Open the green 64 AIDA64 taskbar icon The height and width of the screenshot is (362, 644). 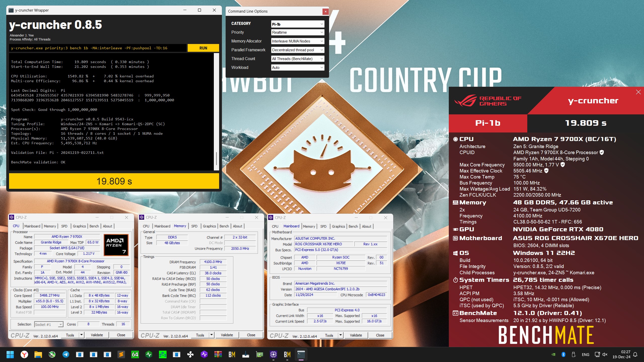[135, 354]
